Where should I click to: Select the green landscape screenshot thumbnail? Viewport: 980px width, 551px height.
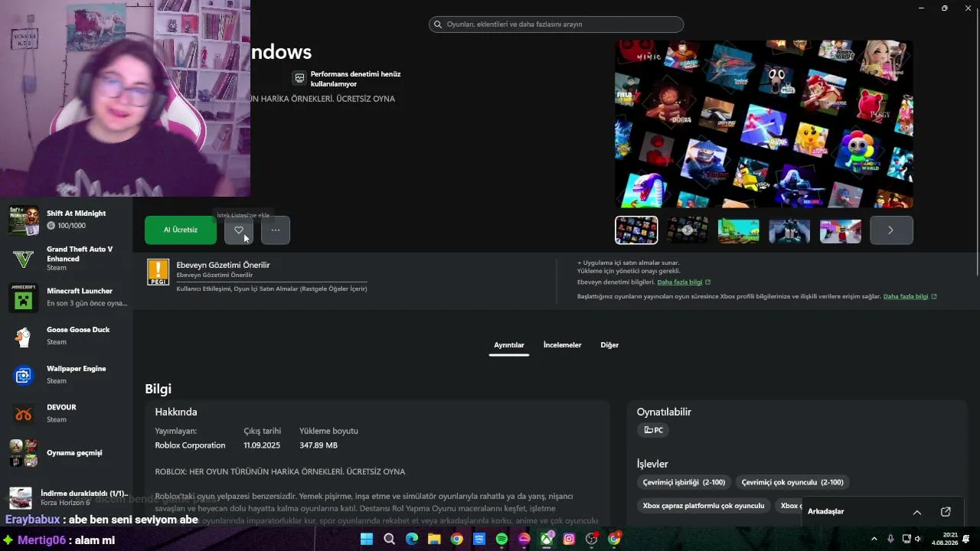point(738,230)
